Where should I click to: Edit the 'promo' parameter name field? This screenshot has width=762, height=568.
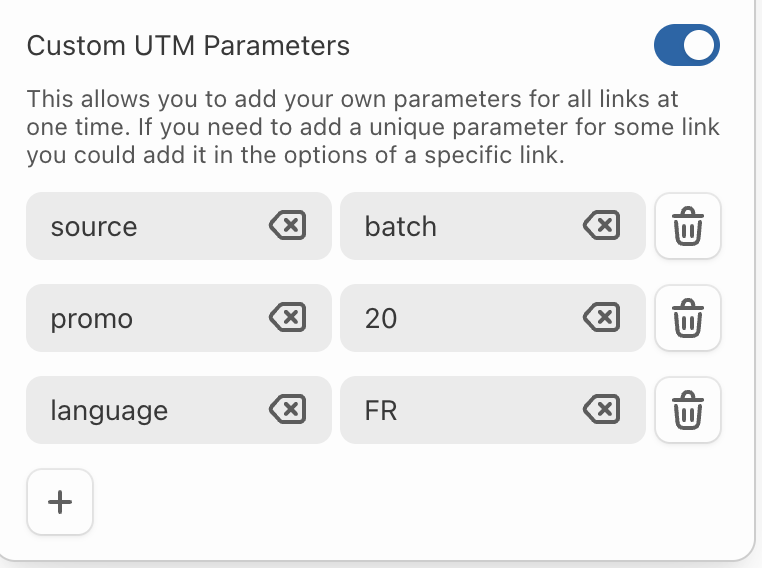140,318
